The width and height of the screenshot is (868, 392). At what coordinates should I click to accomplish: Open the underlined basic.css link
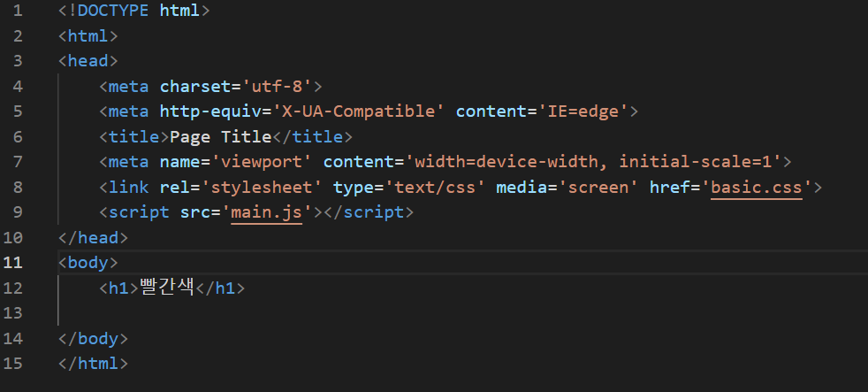(x=756, y=187)
